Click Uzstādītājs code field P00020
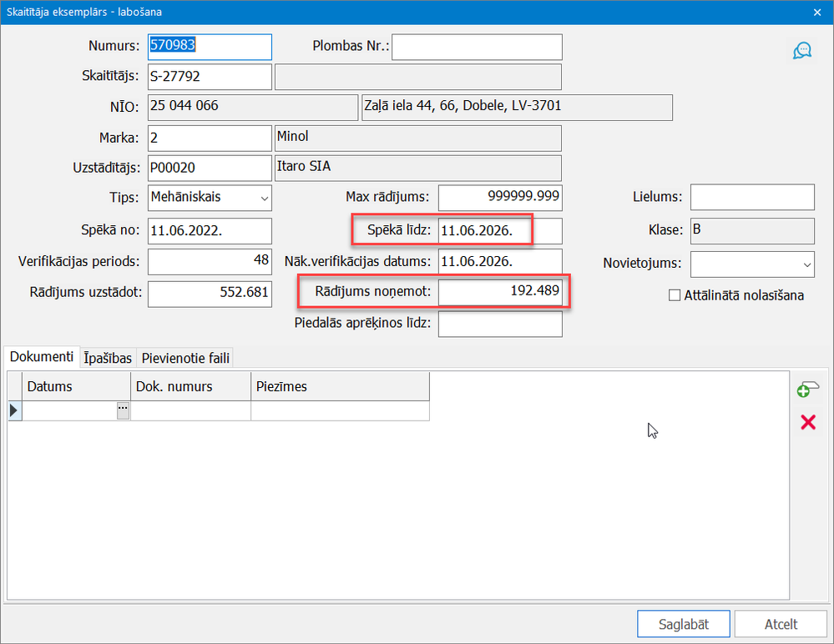 coord(210,168)
